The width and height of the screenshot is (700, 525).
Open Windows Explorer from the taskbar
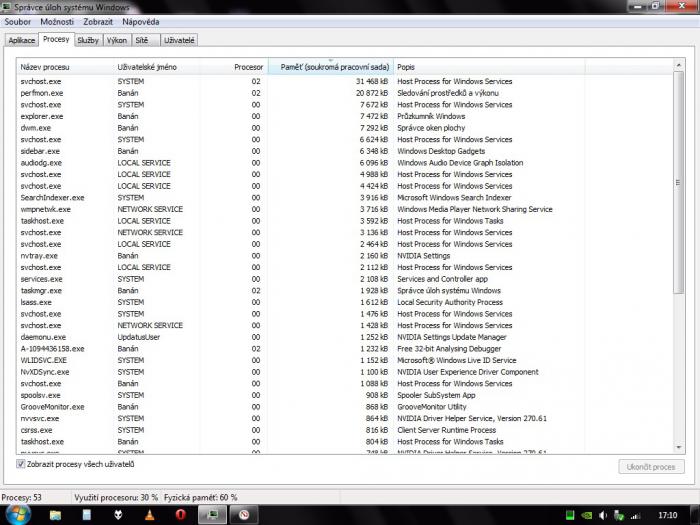point(56,514)
